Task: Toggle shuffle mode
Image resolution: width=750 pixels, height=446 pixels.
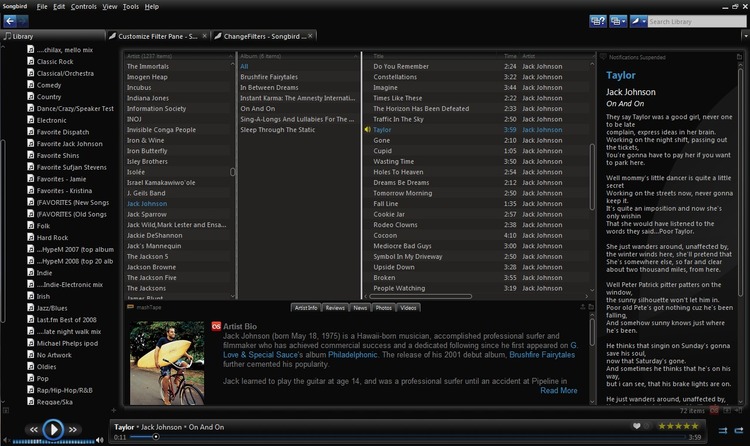Action: point(723,430)
